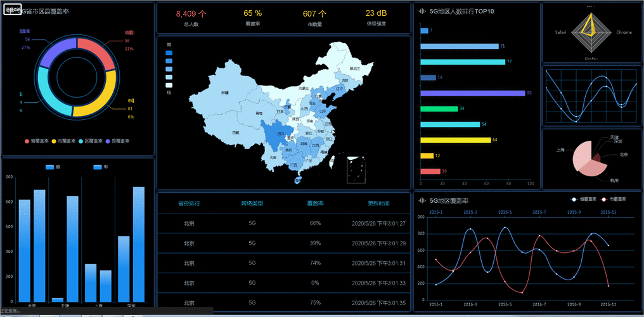Click the purple bar with value 95
Viewport: 644px width, 317px height.
tap(472, 93)
